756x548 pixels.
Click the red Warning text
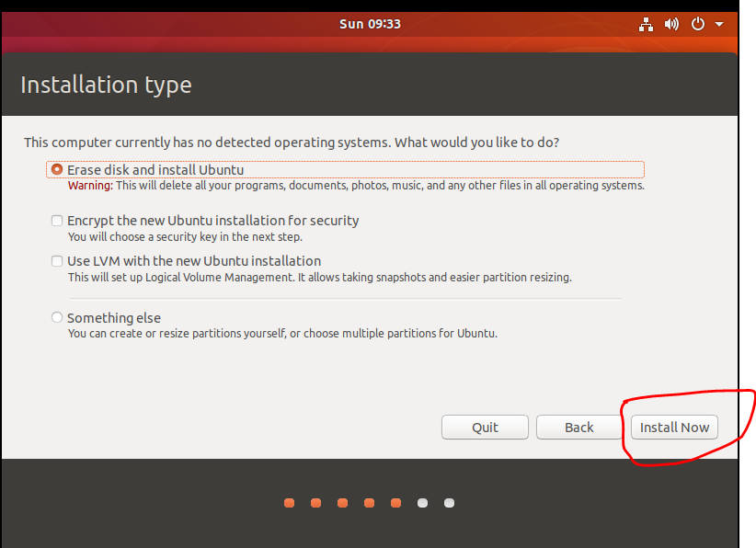[x=91, y=186]
